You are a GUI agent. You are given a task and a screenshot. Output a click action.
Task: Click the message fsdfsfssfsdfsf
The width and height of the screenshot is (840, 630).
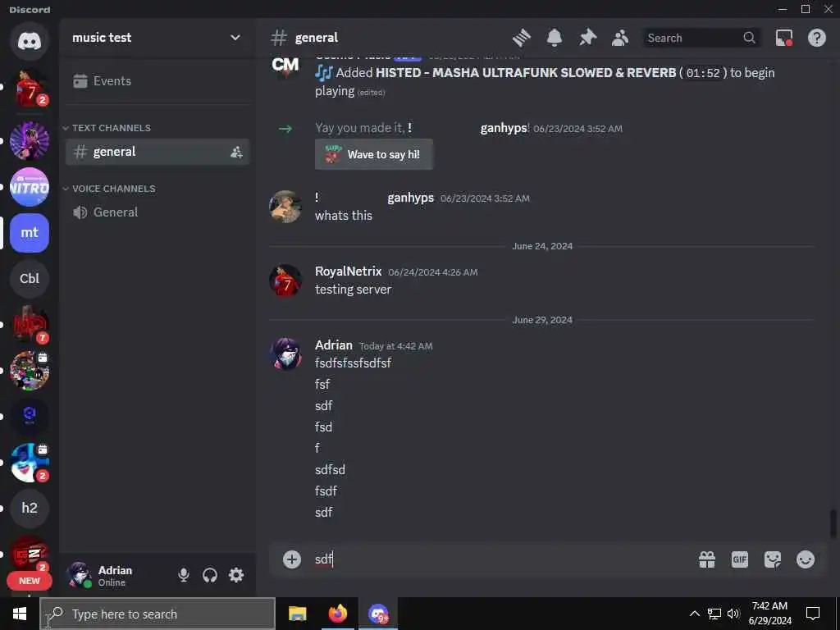[x=353, y=363]
